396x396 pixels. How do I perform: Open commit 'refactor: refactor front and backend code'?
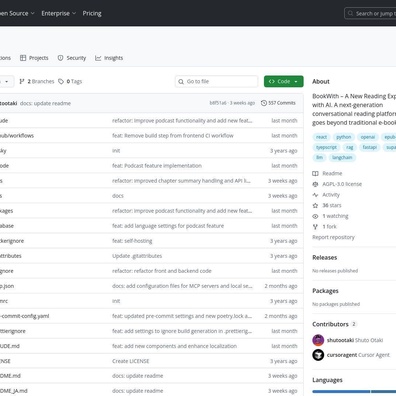162,271
